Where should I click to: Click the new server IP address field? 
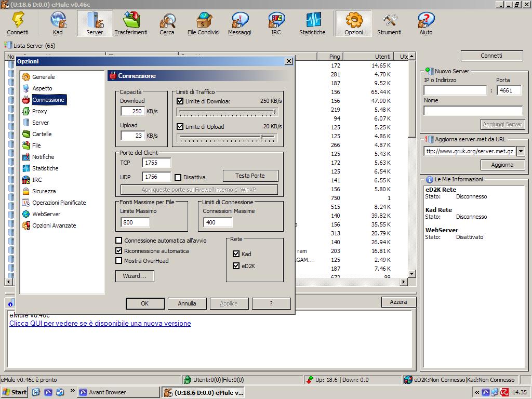click(455, 90)
